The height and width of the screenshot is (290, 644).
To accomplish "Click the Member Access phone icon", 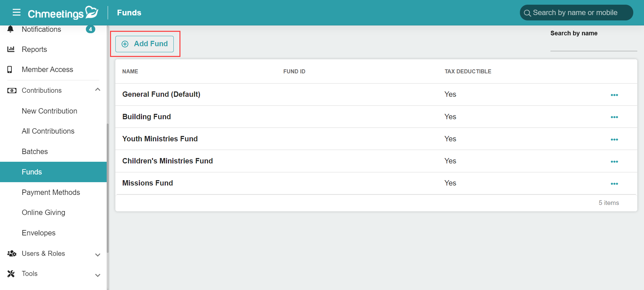I will pyautogui.click(x=10, y=69).
